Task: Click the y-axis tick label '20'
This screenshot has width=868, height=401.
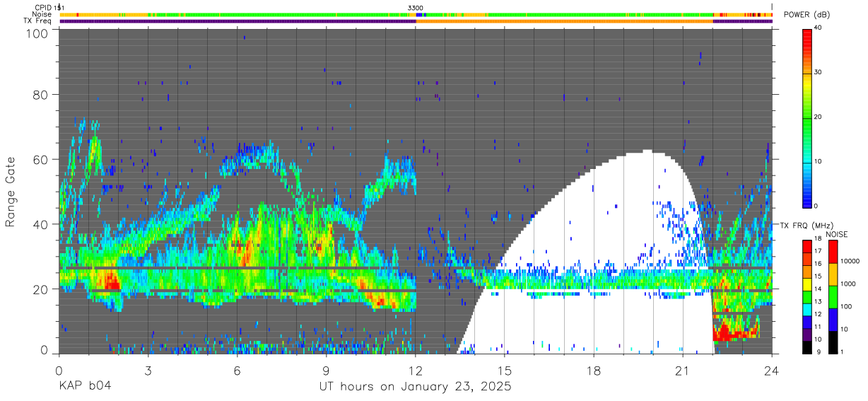Action: [42, 289]
